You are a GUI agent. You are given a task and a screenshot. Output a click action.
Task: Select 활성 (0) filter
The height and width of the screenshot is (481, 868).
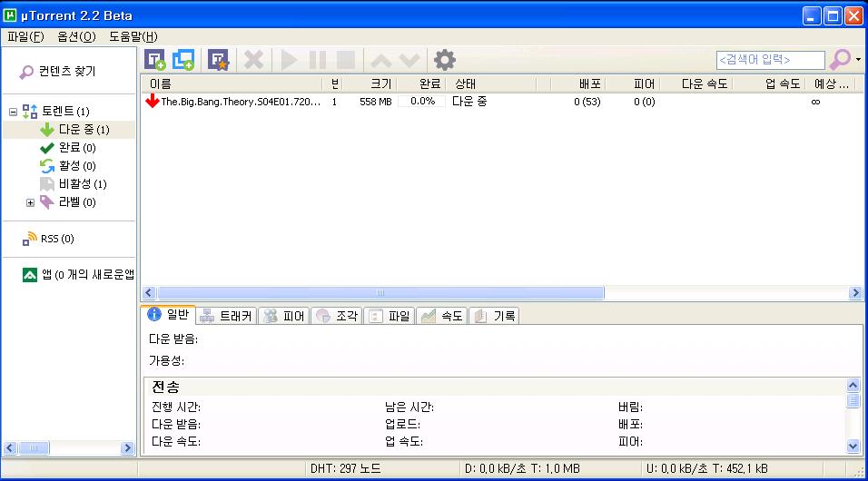[68, 166]
